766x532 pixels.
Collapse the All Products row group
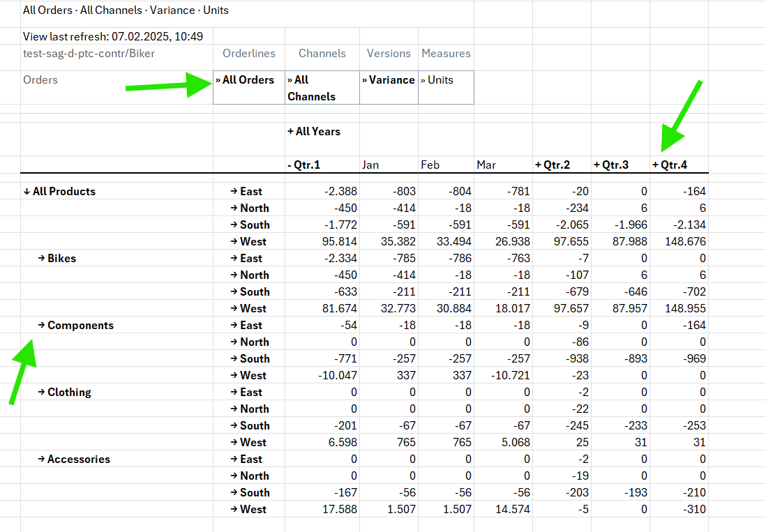pyautogui.click(x=59, y=192)
